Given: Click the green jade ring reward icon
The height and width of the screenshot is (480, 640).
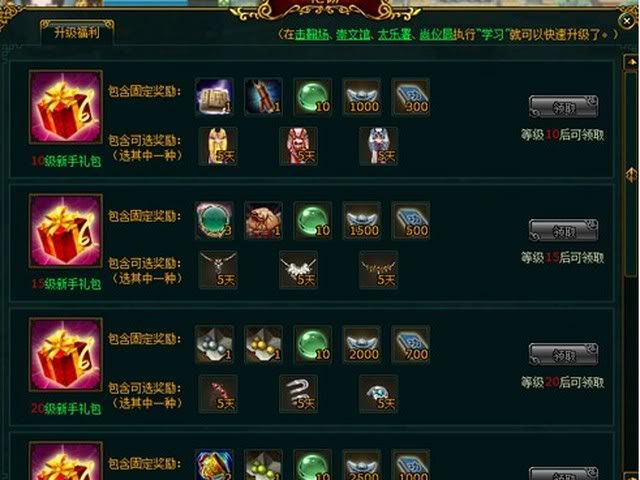Looking at the screenshot, I should click(214, 220).
